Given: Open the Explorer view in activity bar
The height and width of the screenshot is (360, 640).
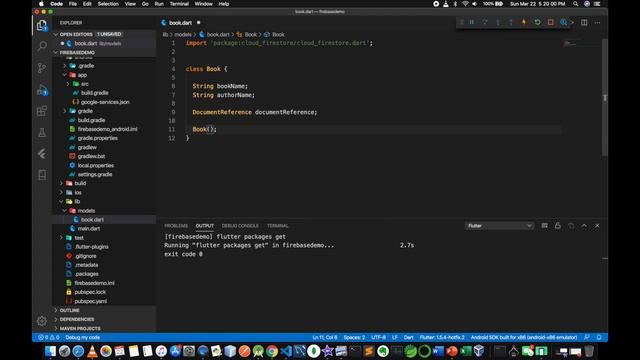Looking at the screenshot, I should click(x=42, y=26).
